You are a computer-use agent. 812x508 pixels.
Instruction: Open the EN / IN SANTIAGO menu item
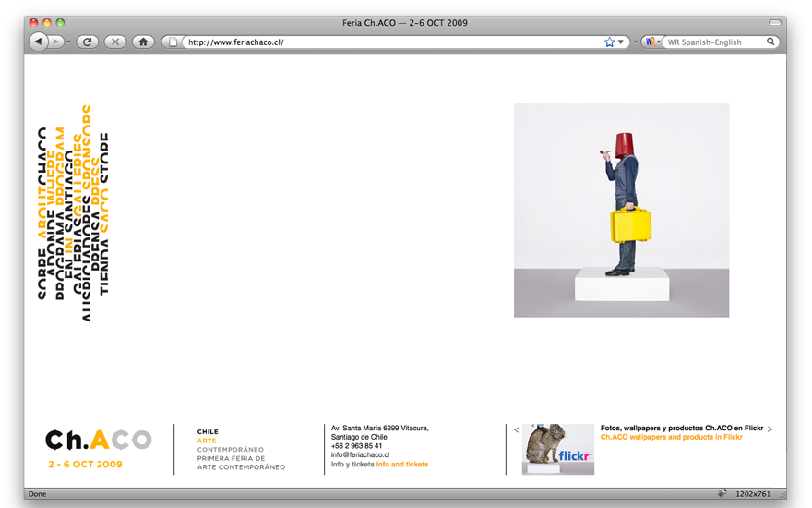click(x=68, y=213)
